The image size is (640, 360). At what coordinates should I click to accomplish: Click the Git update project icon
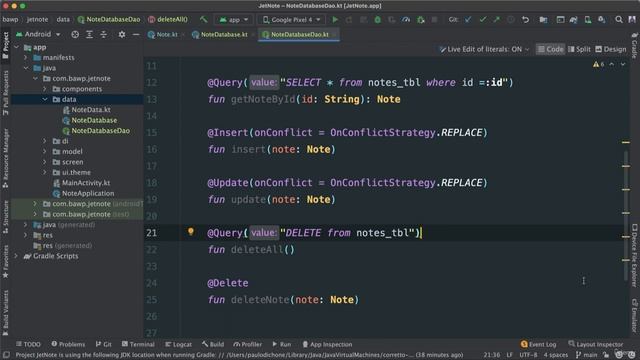[x=468, y=19]
